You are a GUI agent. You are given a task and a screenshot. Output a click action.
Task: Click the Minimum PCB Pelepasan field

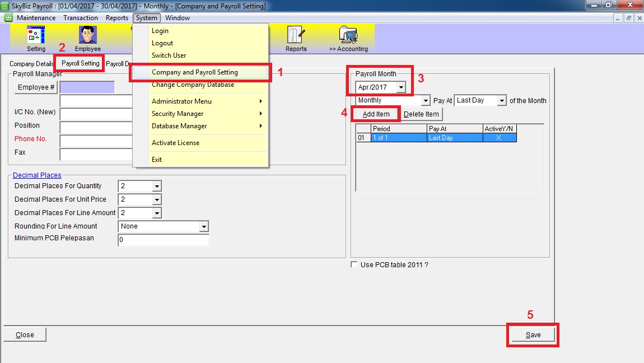pyautogui.click(x=163, y=240)
